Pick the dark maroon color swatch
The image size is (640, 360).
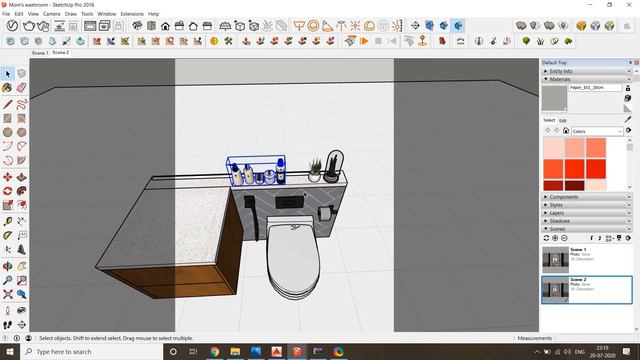[575, 185]
